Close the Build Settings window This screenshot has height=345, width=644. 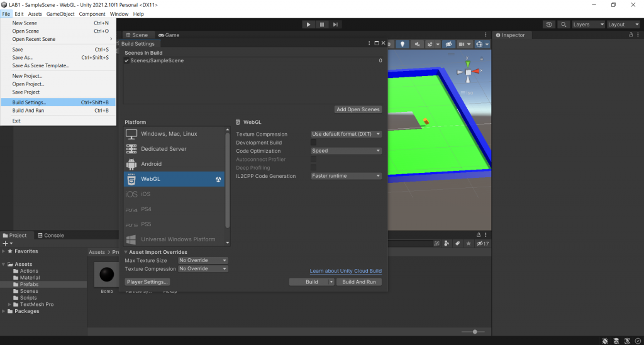coord(383,43)
